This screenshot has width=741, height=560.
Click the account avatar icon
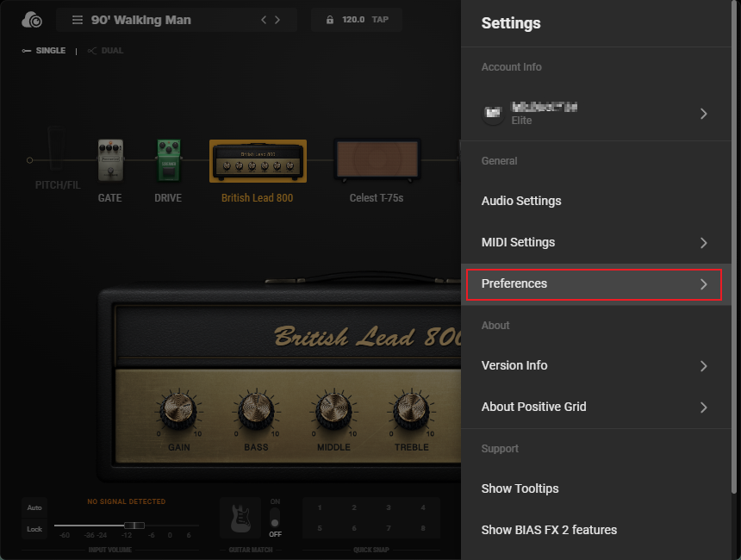(x=493, y=113)
